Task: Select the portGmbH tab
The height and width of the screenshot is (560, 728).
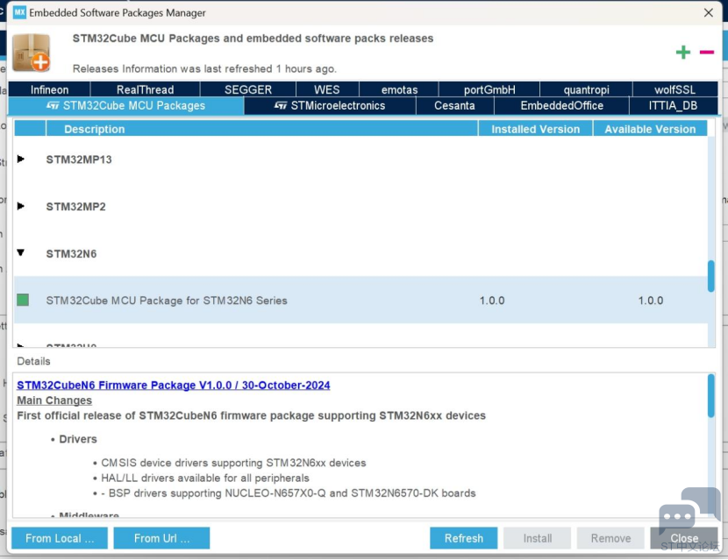Action: point(489,89)
